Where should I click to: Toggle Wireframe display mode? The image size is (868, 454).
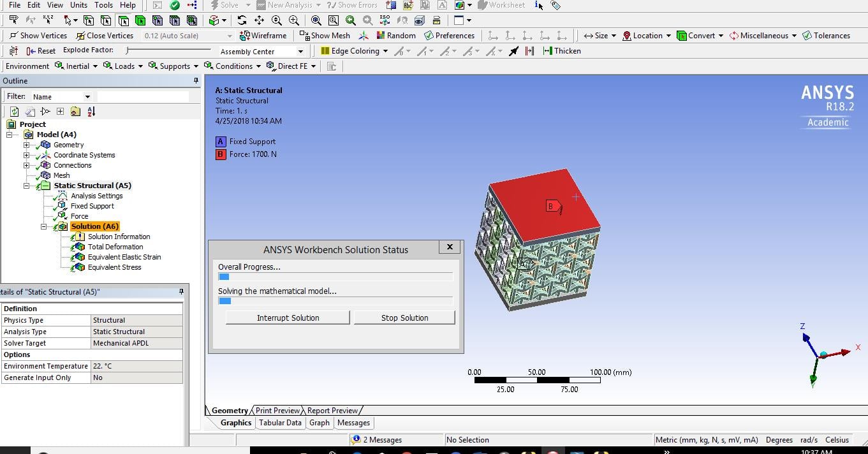[263, 36]
